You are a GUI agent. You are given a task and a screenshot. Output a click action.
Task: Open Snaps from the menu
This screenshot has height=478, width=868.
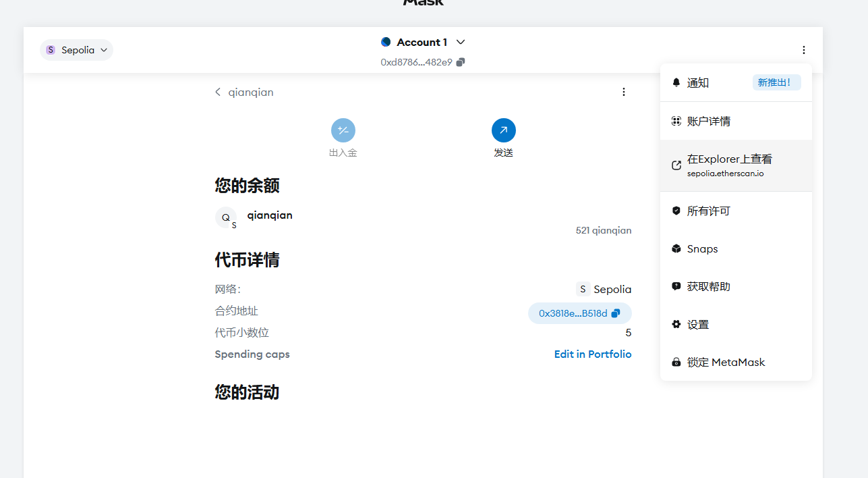736,249
